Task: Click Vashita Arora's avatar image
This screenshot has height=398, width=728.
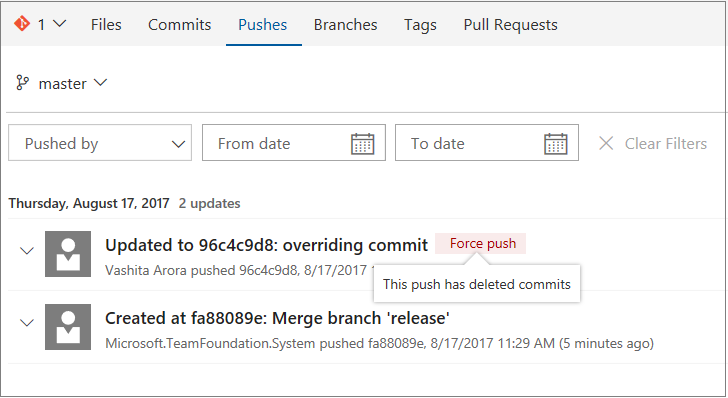Action: [x=68, y=254]
